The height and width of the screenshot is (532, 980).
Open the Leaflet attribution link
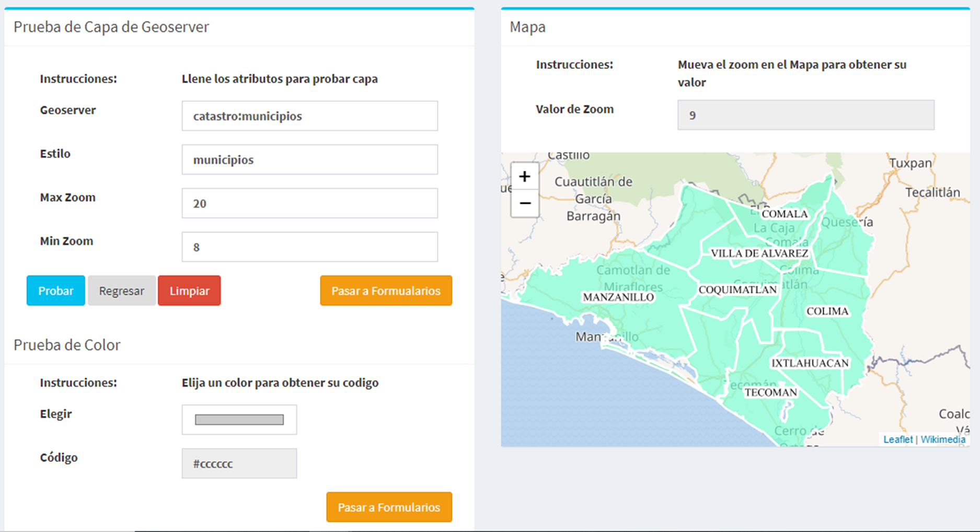click(x=897, y=440)
